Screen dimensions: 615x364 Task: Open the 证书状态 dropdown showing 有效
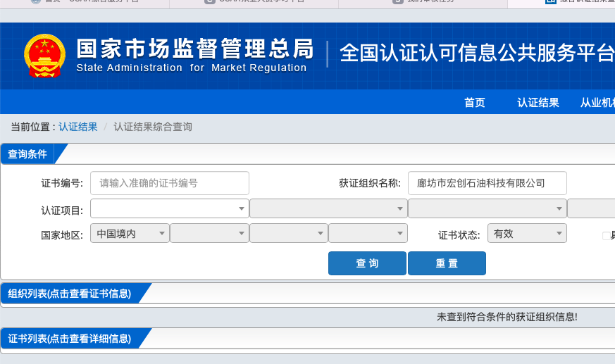[x=527, y=233]
